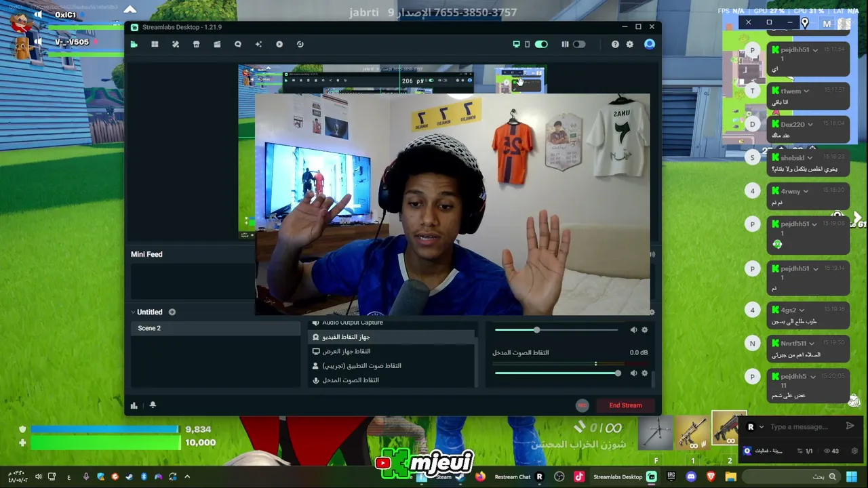Collapse the Untitled scene collection

pos(134,312)
